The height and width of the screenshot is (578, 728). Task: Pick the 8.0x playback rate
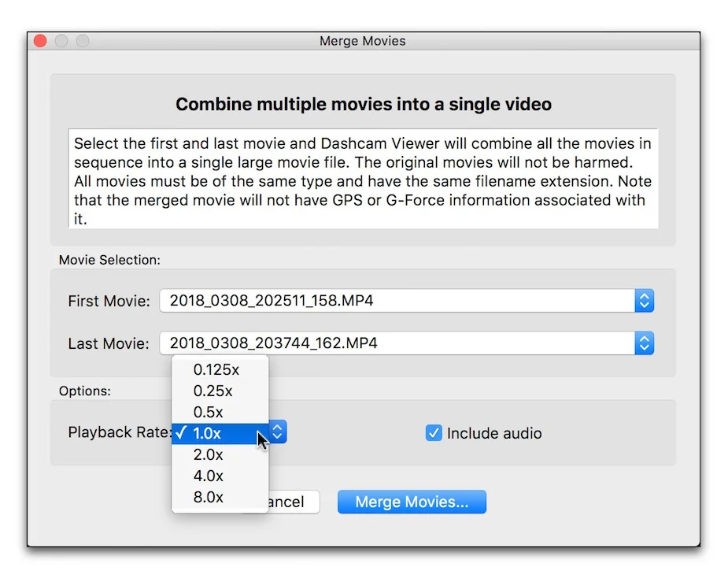207,497
